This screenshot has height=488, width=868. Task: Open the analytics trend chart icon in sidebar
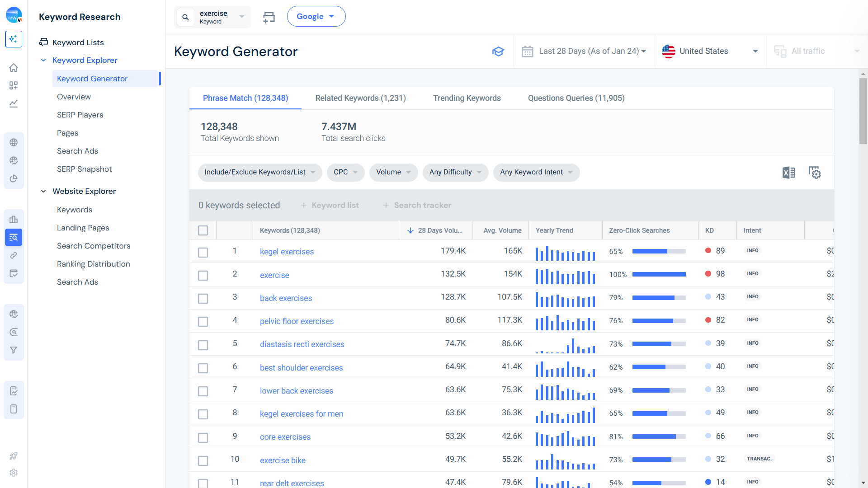tap(14, 103)
